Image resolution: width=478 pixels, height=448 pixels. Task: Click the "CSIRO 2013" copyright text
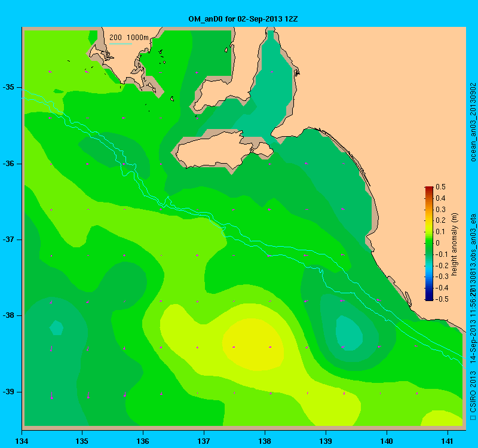click(x=473, y=392)
